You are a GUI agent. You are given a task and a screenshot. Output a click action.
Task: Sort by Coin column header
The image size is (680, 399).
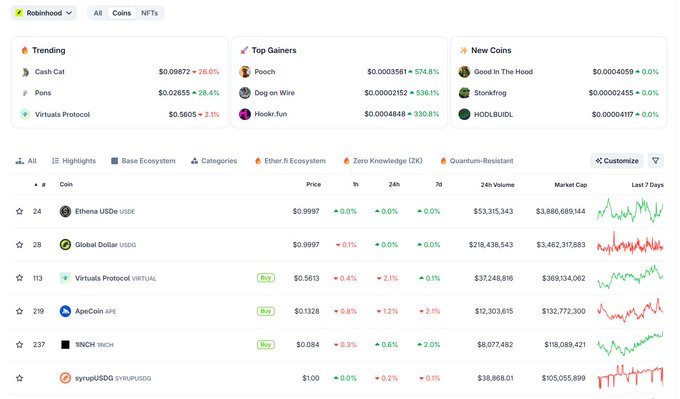coord(66,184)
